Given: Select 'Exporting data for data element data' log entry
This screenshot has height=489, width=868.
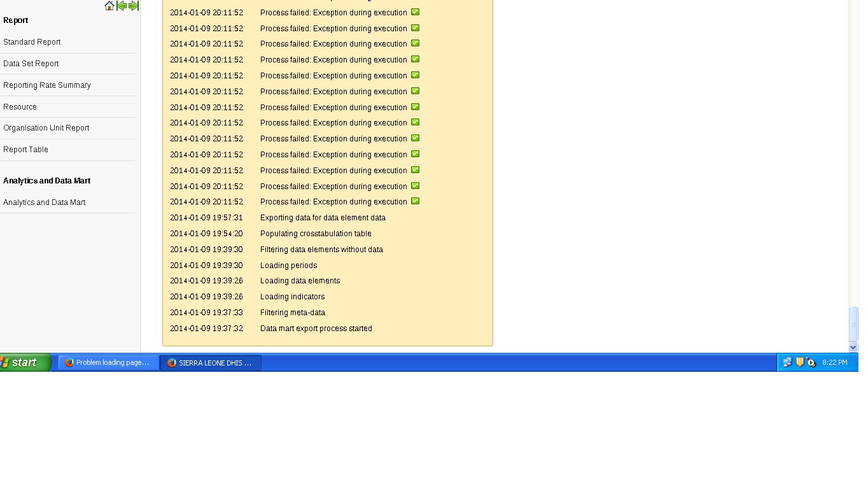Looking at the screenshot, I should coord(323,218).
